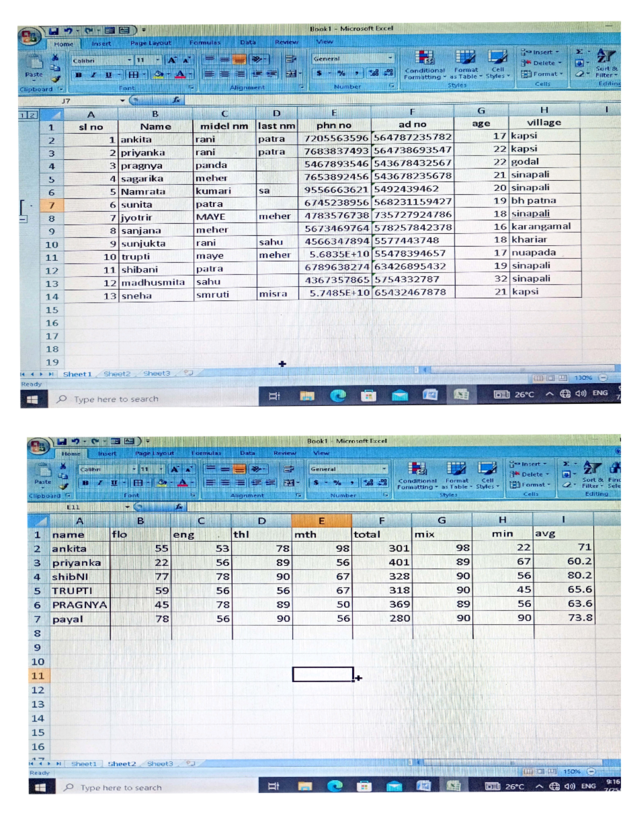The height and width of the screenshot is (840, 637).
Task: Click the Excel icon on the taskbar below the marks sheet
Action: click(x=453, y=786)
